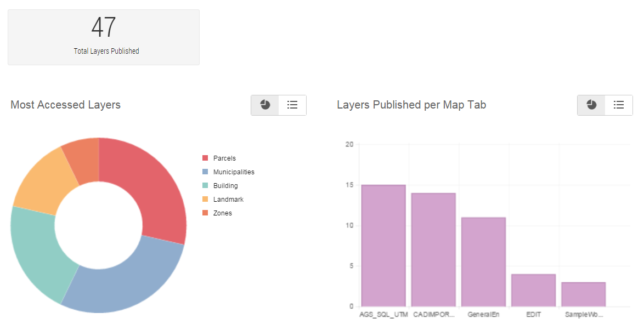
Task: Toggle Parcels in the chart legend
Action: click(x=224, y=158)
